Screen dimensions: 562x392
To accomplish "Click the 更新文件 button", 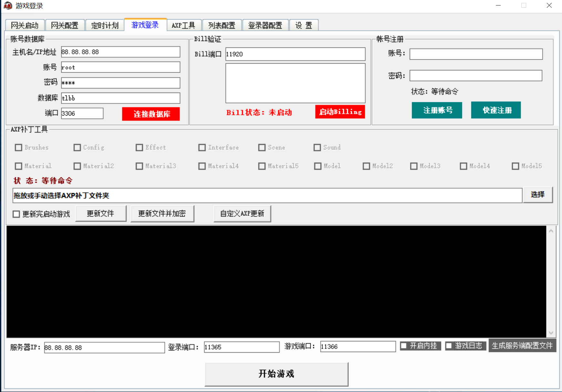I will tap(101, 214).
